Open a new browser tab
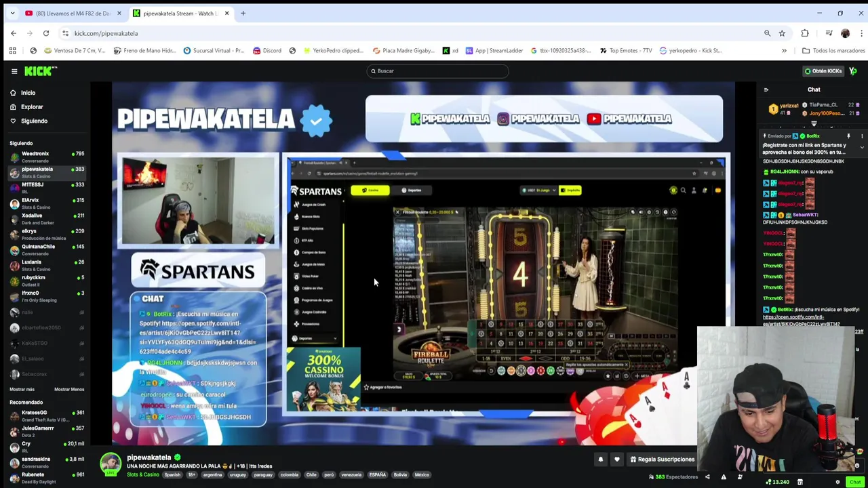This screenshot has width=868, height=488. (243, 13)
